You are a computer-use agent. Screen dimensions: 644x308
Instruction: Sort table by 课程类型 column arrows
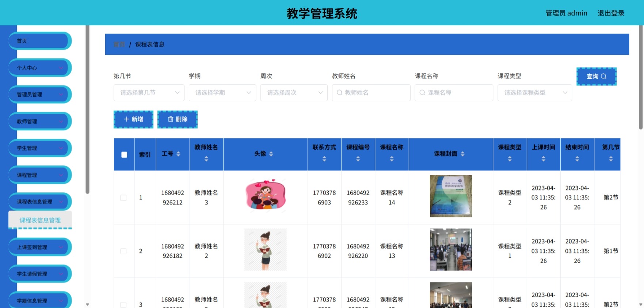[x=510, y=159]
